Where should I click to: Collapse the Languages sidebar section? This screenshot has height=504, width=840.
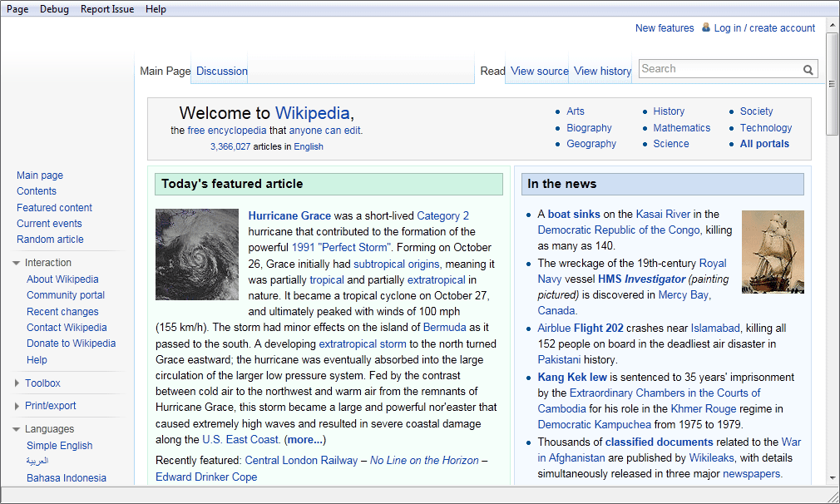(16, 429)
